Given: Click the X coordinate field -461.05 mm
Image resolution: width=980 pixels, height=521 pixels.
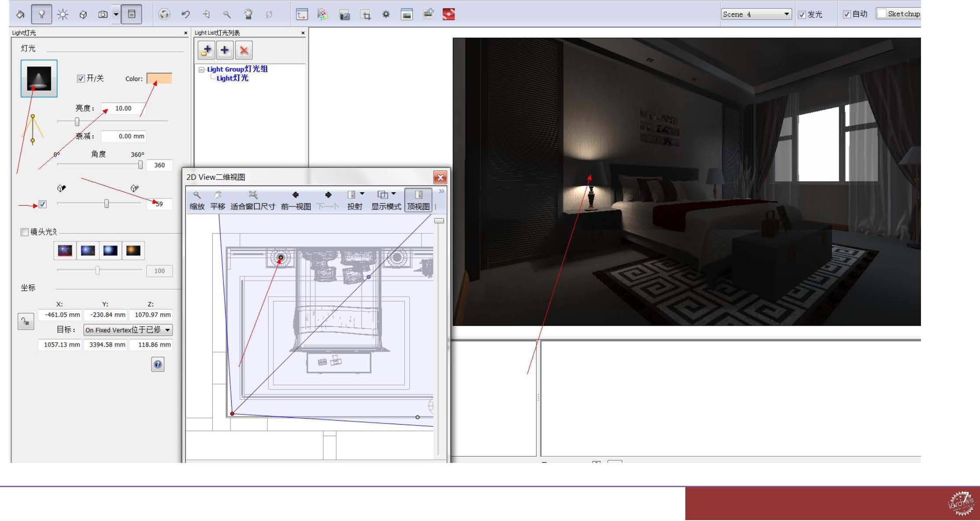Looking at the screenshot, I should (60, 315).
